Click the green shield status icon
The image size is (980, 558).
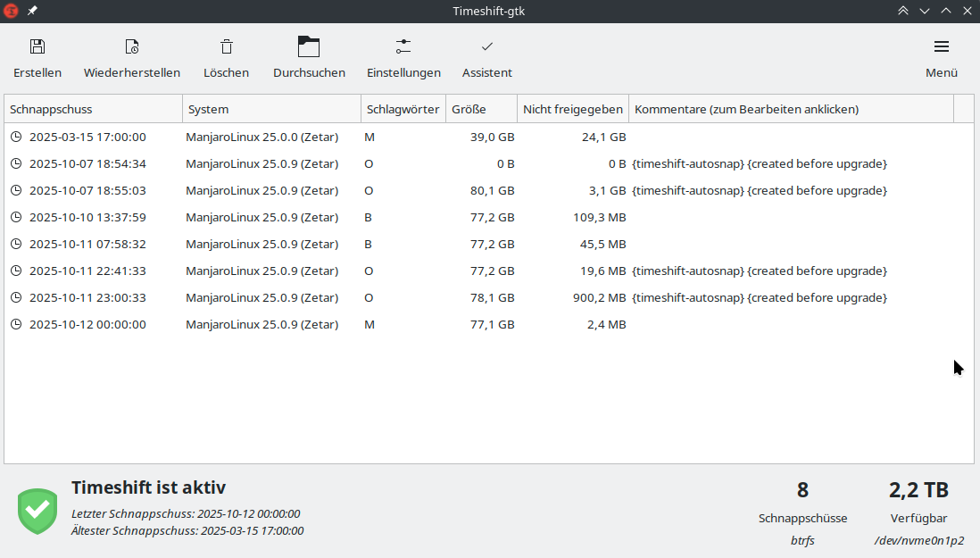click(37, 512)
